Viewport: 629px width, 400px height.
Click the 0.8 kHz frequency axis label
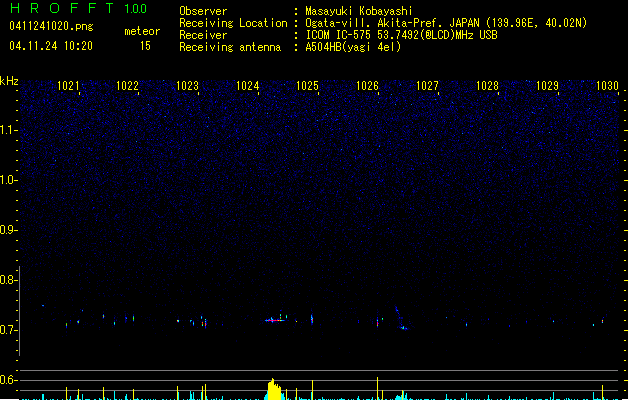pyautogui.click(x=7, y=280)
